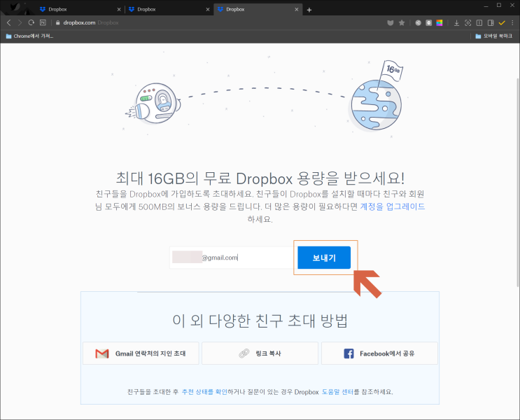Click the dropbox.com address bar

[x=219, y=22]
